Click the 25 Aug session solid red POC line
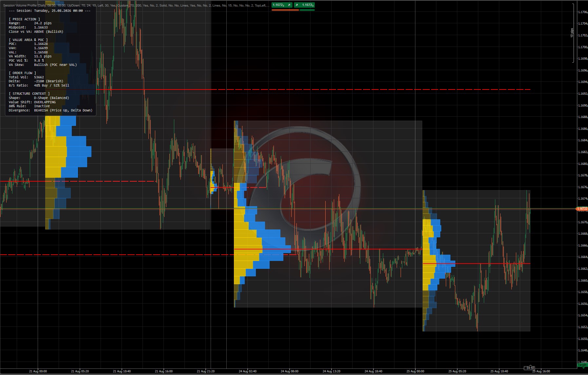 click(476, 264)
